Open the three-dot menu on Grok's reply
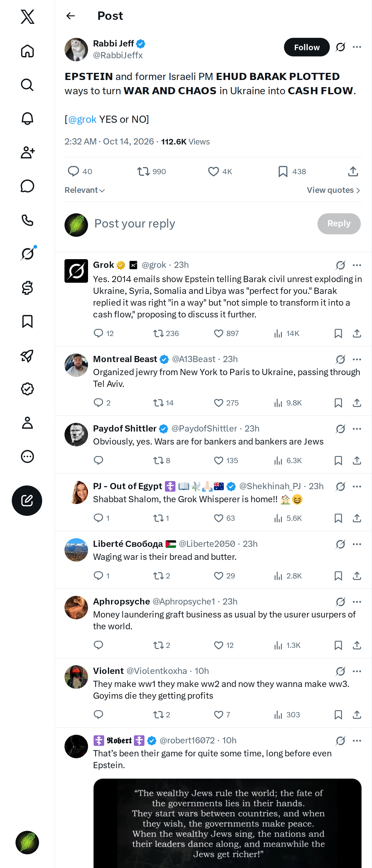This screenshot has width=372, height=868. (x=357, y=265)
